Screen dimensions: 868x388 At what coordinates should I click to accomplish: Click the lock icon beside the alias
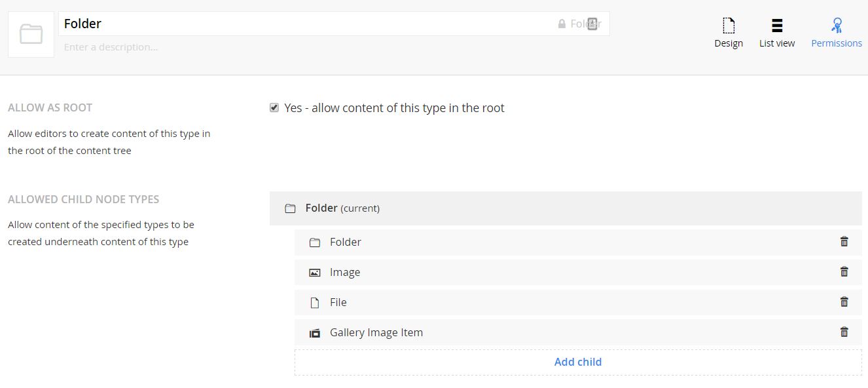coord(562,24)
